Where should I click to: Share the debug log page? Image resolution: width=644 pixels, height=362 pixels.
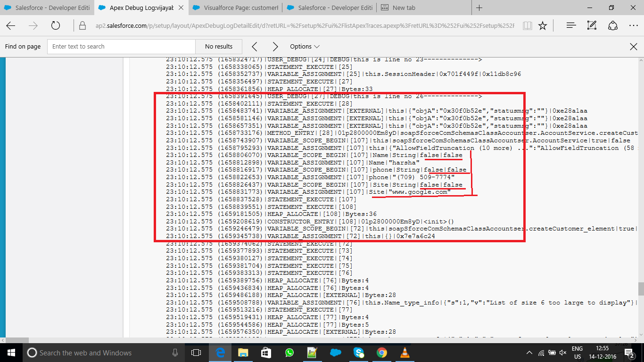(612, 25)
